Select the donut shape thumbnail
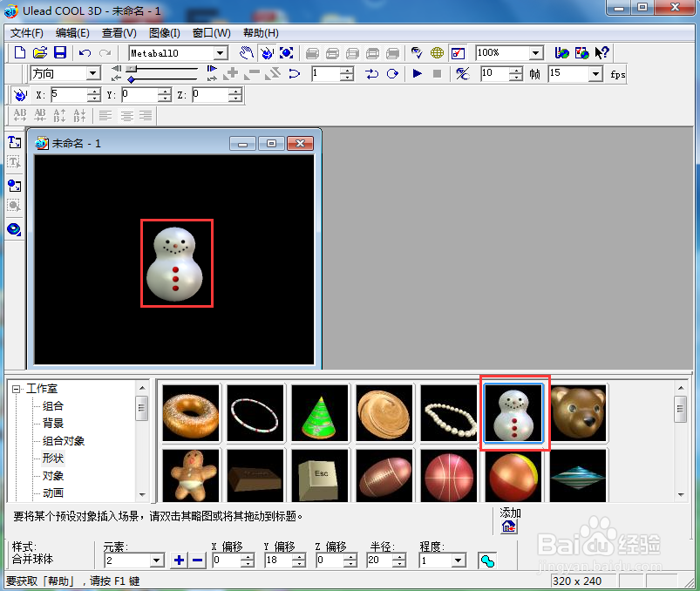This screenshot has width=700, height=591. 191,413
